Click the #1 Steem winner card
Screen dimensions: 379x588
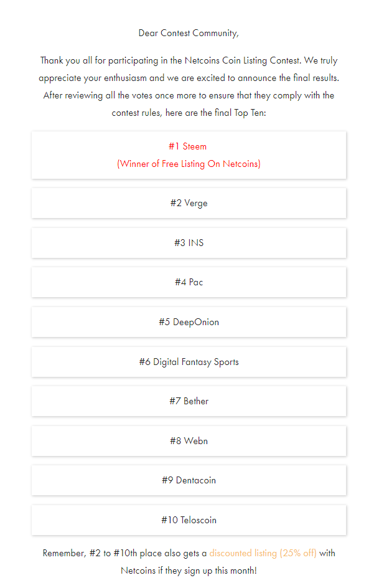[189, 155]
